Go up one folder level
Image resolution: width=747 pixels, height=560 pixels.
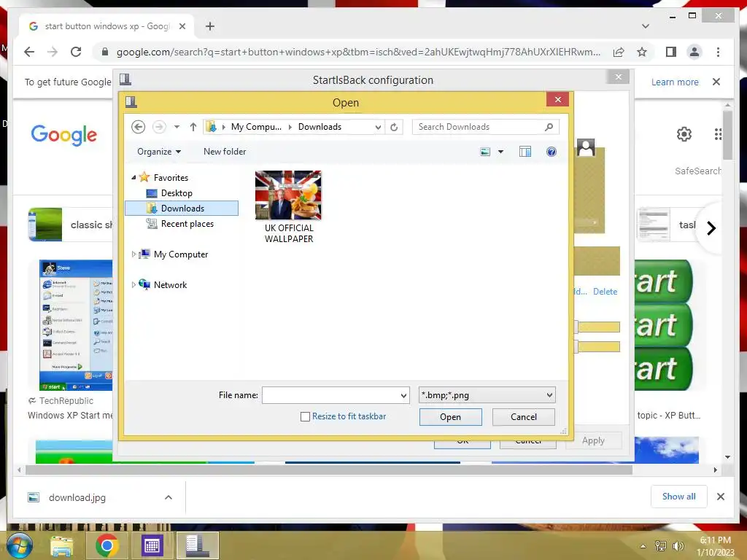[x=193, y=127]
